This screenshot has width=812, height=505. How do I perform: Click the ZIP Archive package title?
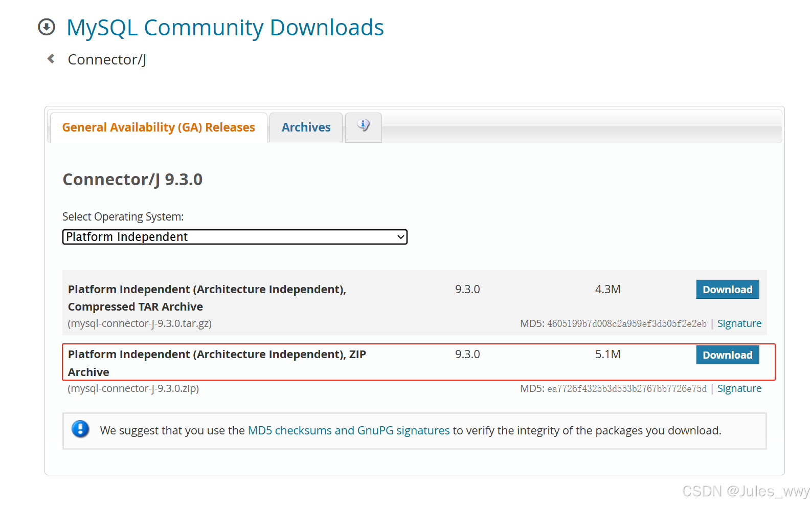tap(217, 363)
